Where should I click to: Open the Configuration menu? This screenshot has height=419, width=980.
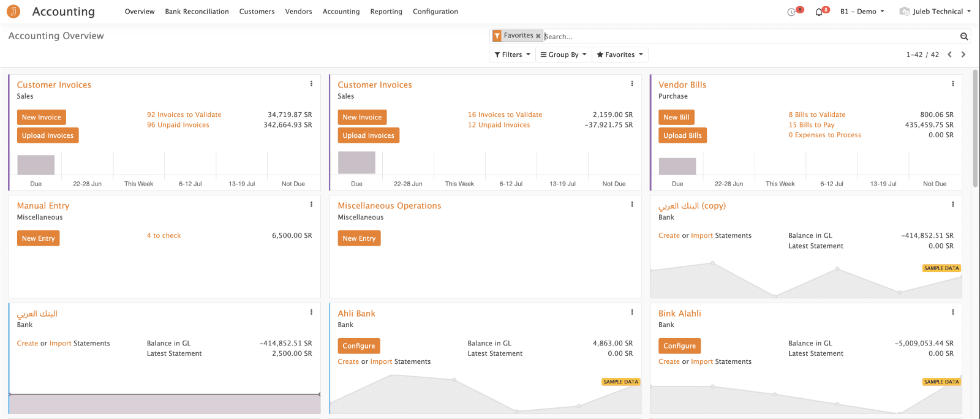coord(435,12)
